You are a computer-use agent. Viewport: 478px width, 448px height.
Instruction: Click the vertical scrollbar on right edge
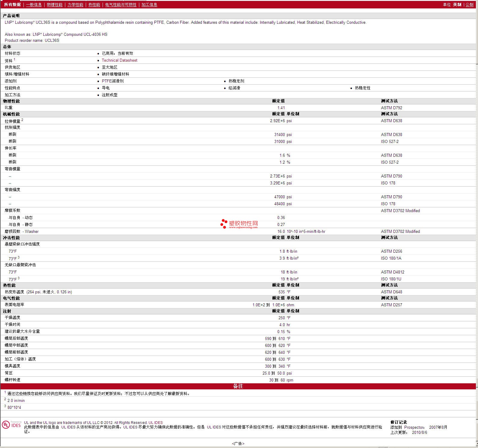click(477, 224)
